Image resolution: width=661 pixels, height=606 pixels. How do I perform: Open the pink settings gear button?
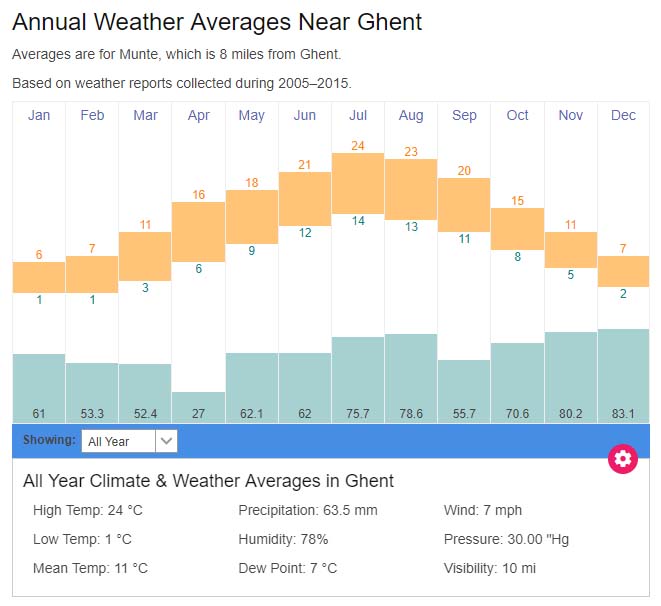tap(623, 459)
